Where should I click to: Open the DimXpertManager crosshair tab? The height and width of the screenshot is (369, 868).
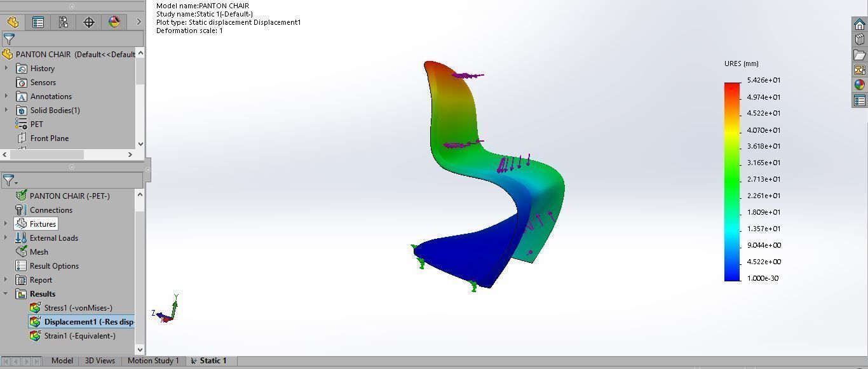click(89, 22)
